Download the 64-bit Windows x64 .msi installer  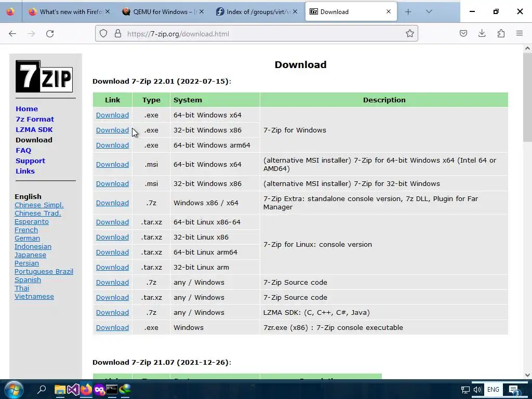112,164
